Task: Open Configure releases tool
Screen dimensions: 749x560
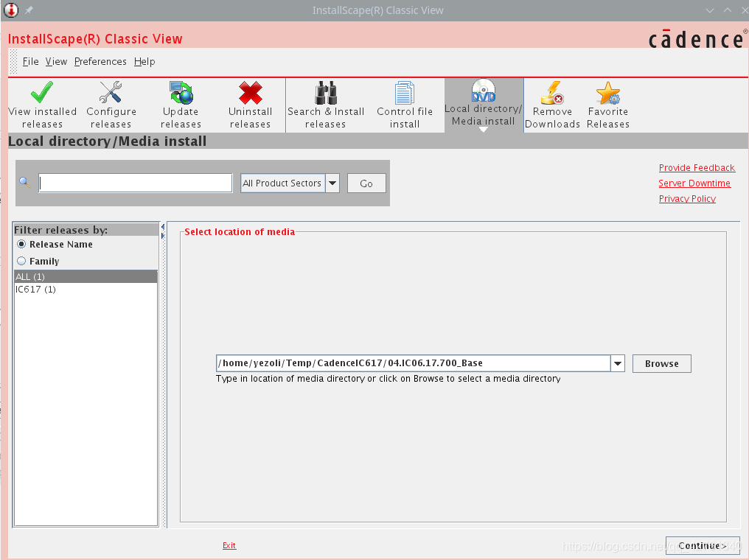Action: coord(111,105)
